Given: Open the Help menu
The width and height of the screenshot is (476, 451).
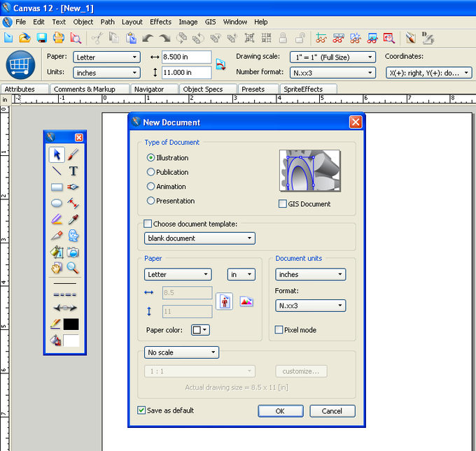Looking at the screenshot, I should [x=261, y=22].
